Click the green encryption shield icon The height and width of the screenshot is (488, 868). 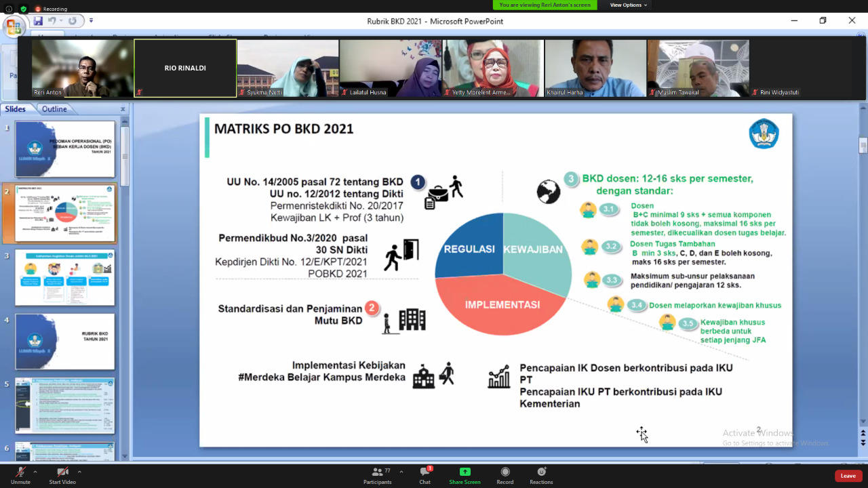pyautogui.click(x=24, y=9)
